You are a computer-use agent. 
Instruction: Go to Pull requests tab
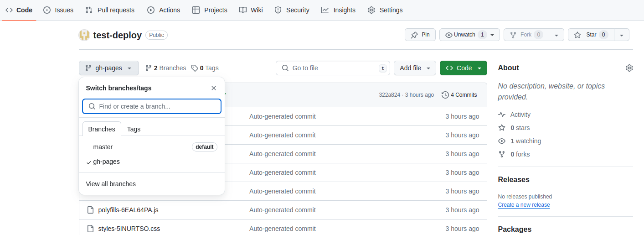(110, 10)
